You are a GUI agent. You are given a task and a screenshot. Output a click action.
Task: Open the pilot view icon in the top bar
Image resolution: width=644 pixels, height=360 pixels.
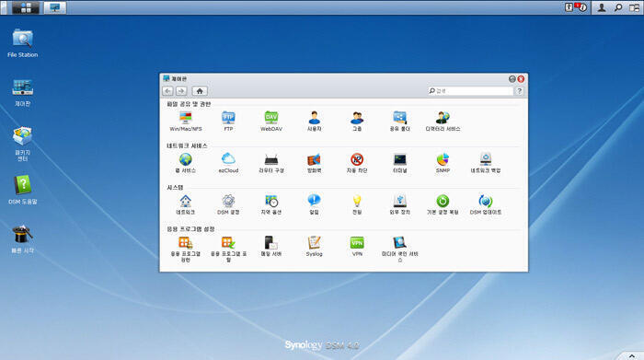point(635,7)
